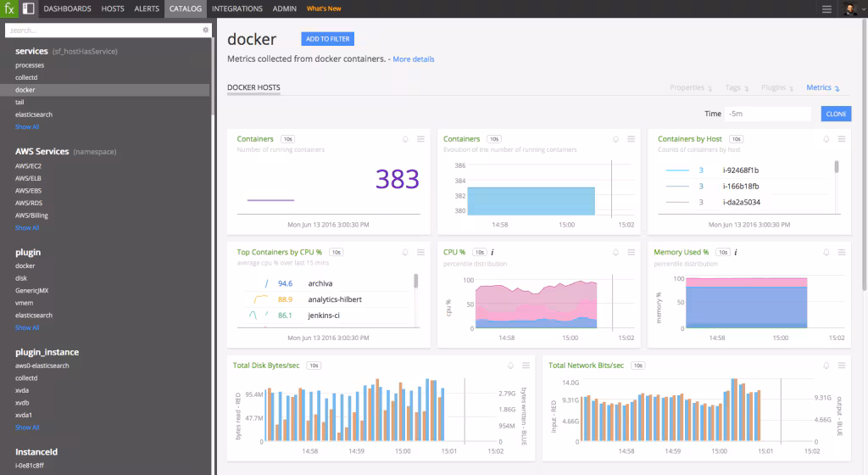The width and height of the screenshot is (868, 475).
Task: Jump to Metrics section
Action: click(x=822, y=87)
